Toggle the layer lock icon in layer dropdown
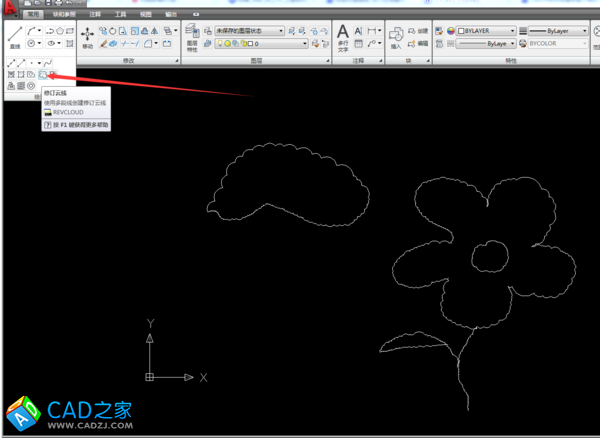This screenshot has width=600, height=438. (245, 44)
